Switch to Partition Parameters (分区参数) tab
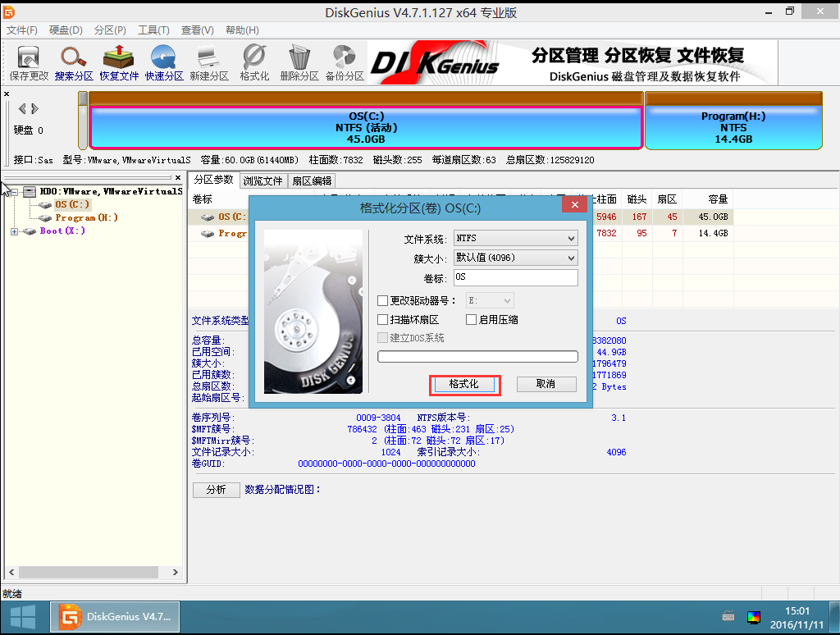The height and width of the screenshot is (635, 840). click(x=214, y=180)
